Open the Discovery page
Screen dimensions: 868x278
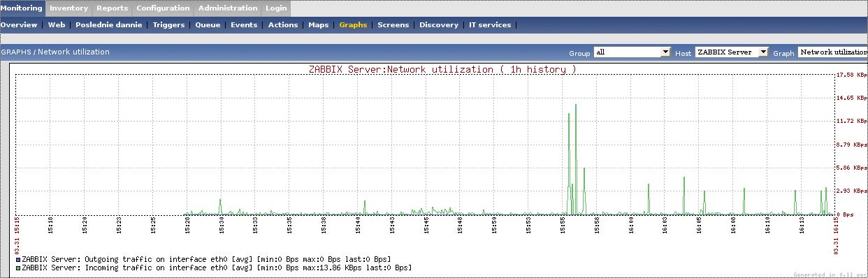pos(439,24)
